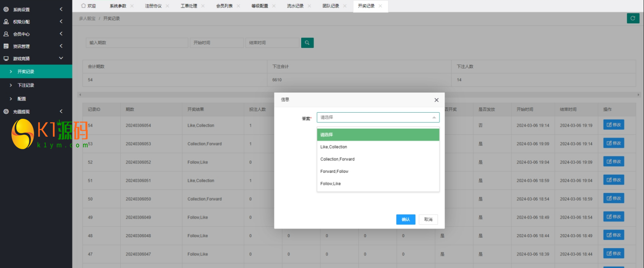Choose Like,Collection from the dropdown list
The height and width of the screenshot is (268, 644).
pyautogui.click(x=334, y=147)
